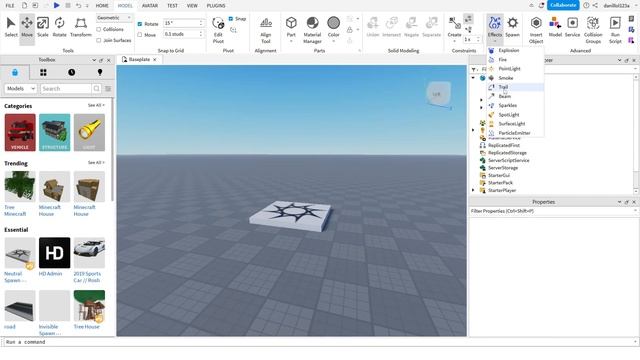Click See All next to Trending
Viewport: 640px width, 360px height.
(x=96, y=162)
